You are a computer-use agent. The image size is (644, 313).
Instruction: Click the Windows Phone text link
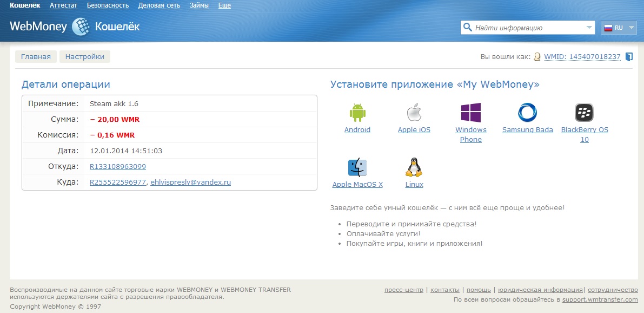[470, 135]
